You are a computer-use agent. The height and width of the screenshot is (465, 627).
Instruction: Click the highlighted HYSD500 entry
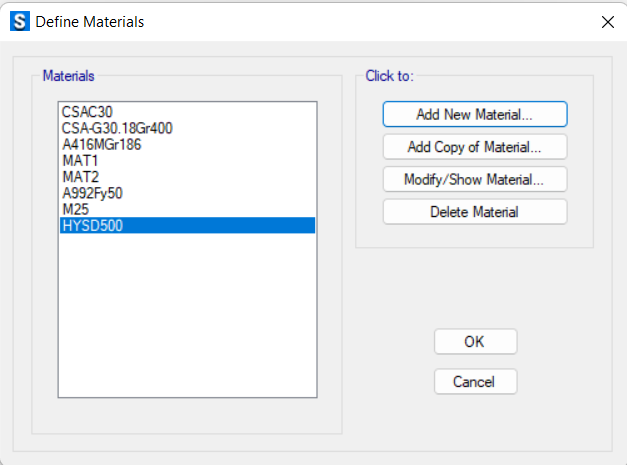point(187,226)
